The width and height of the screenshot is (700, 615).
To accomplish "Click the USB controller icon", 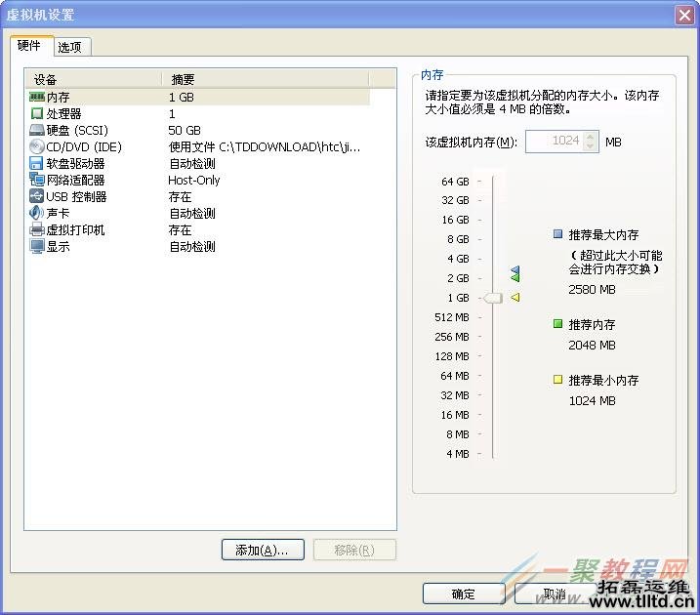I will click(36, 196).
